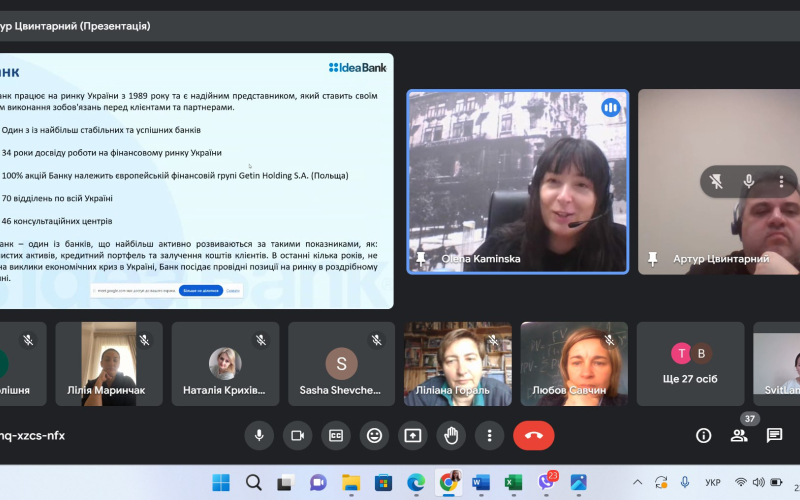Open the emoji reactions panel
The height and width of the screenshot is (500, 800).
pos(374,436)
